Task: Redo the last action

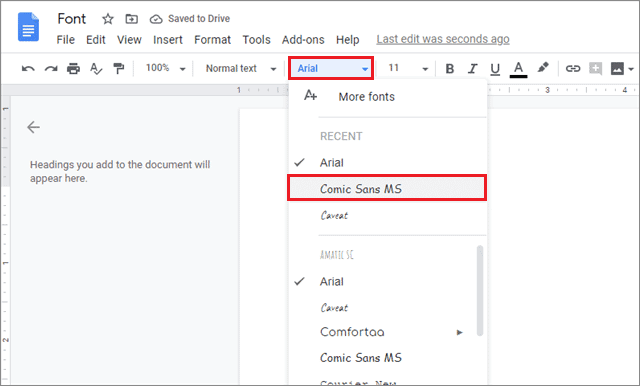Action: coord(51,69)
